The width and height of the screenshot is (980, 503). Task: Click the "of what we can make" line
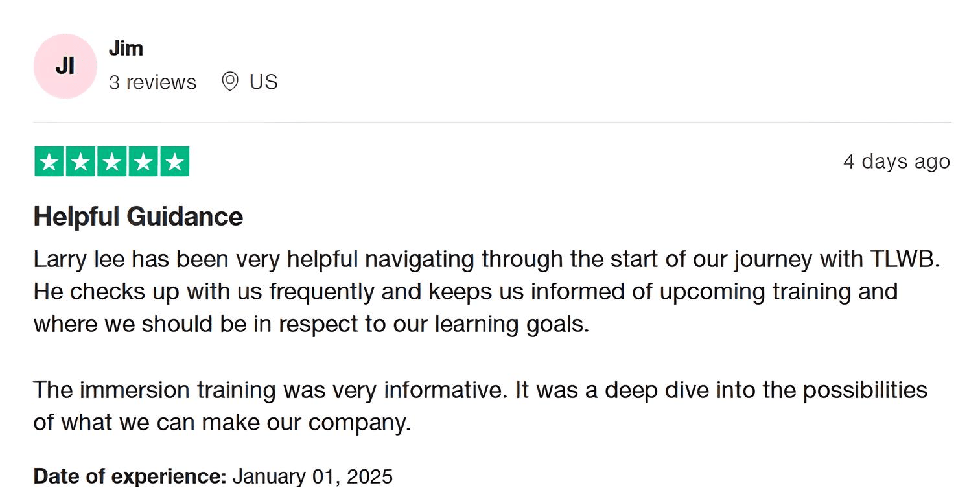point(222,423)
